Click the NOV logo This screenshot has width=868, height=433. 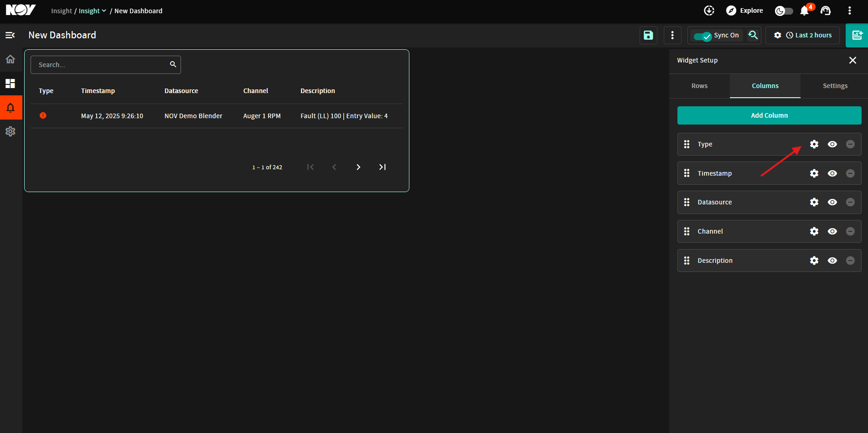coord(21,10)
